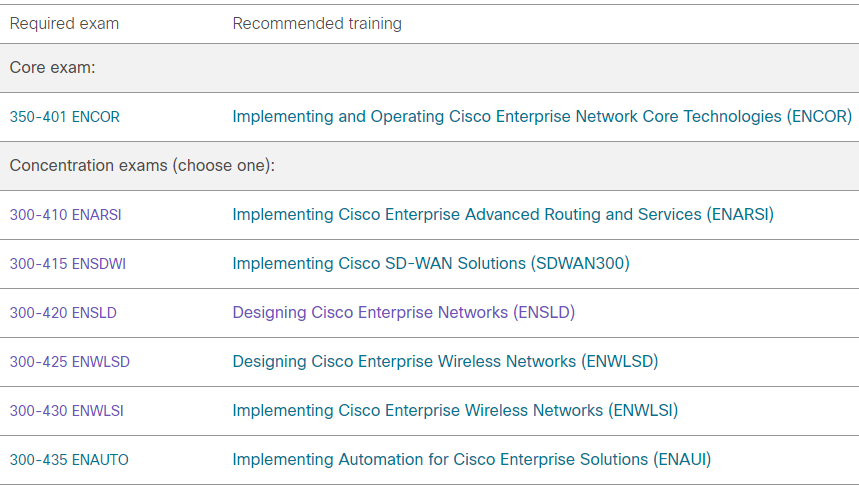Open Designing Cisco Enterprise Wireless Networks link
Image resolution: width=859 pixels, height=486 pixels.
[x=445, y=362]
